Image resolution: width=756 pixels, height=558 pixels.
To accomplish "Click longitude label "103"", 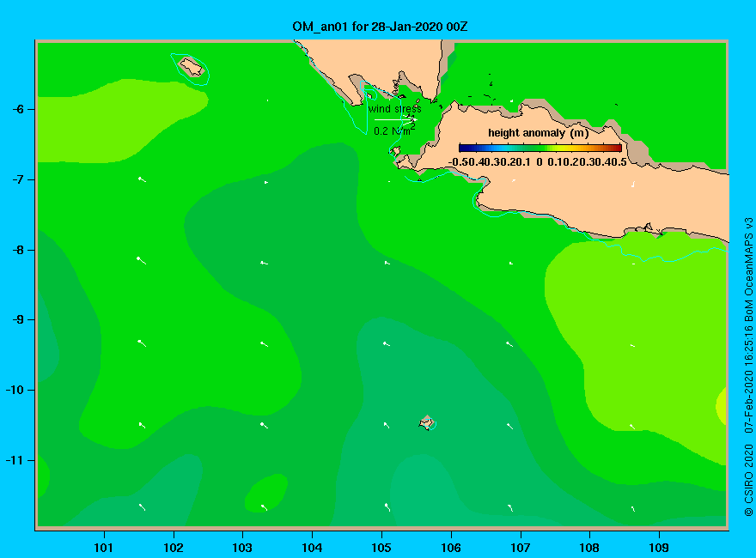I will click(242, 548).
